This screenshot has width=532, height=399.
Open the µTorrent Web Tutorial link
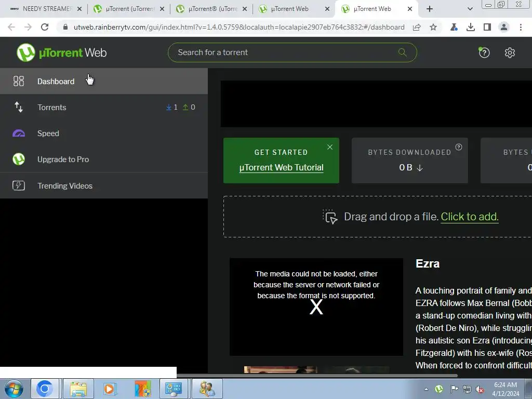[x=281, y=168]
